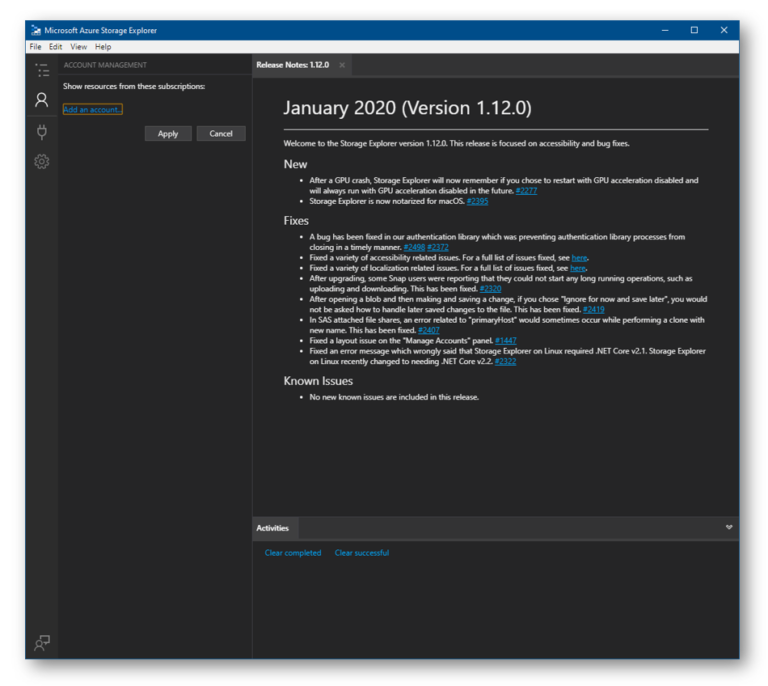Viewport: 768px width, 686px height.
Task: Click 'No new known issues' bullet text
Action: point(394,397)
